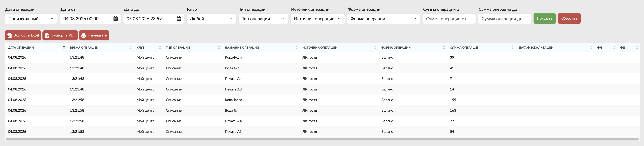Print table with Напечатать button
This screenshot has width=644, height=146.
94,35
